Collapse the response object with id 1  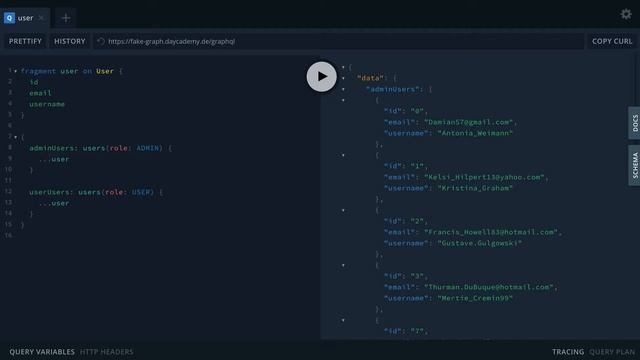click(x=343, y=155)
